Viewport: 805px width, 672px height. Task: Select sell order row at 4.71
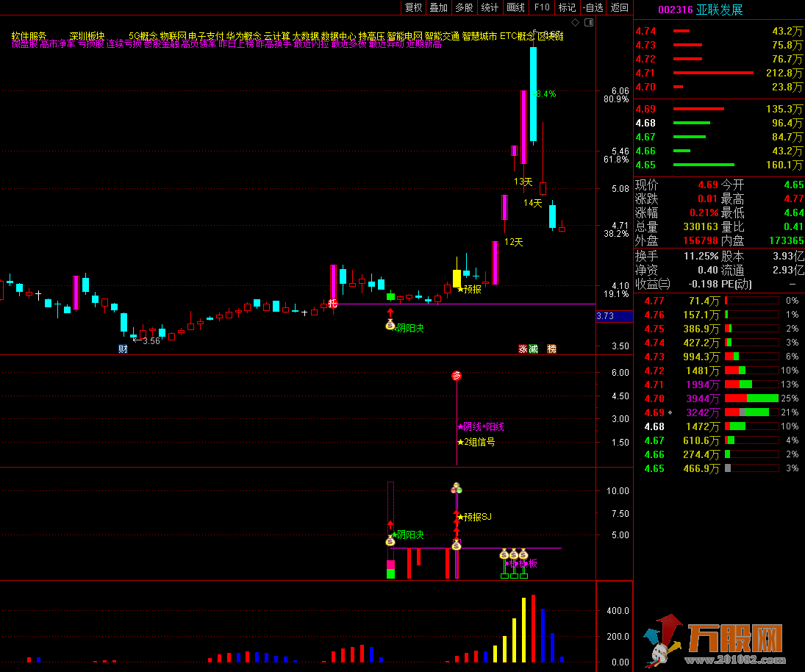pyautogui.click(x=719, y=73)
